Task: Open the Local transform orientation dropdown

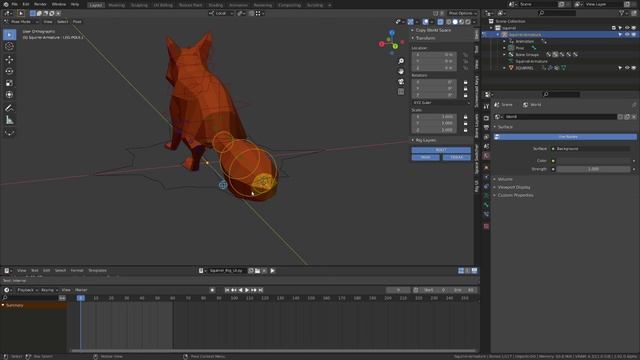Action: pyautogui.click(x=221, y=13)
